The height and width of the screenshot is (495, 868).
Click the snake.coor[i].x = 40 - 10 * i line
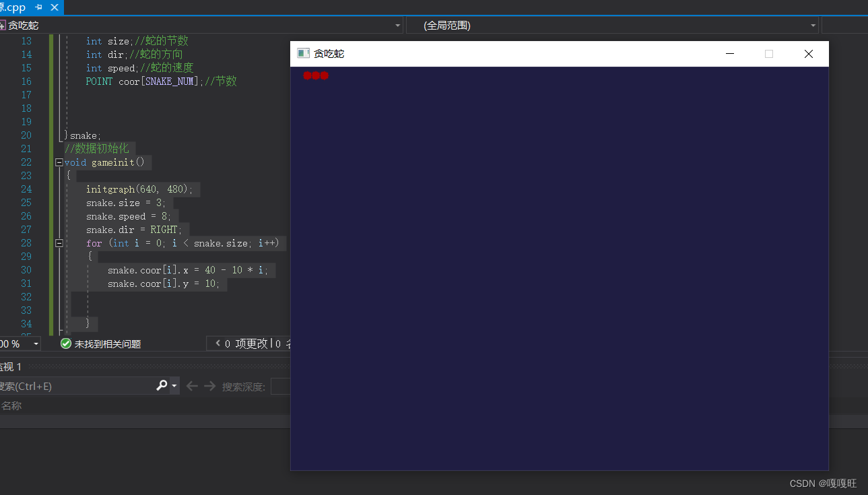tap(188, 270)
